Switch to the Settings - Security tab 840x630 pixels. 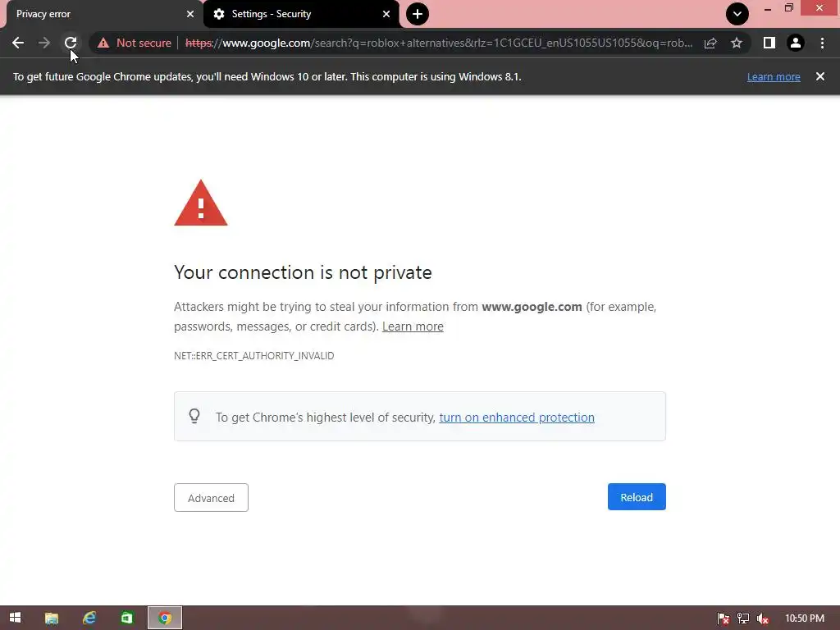[x=302, y=14]
